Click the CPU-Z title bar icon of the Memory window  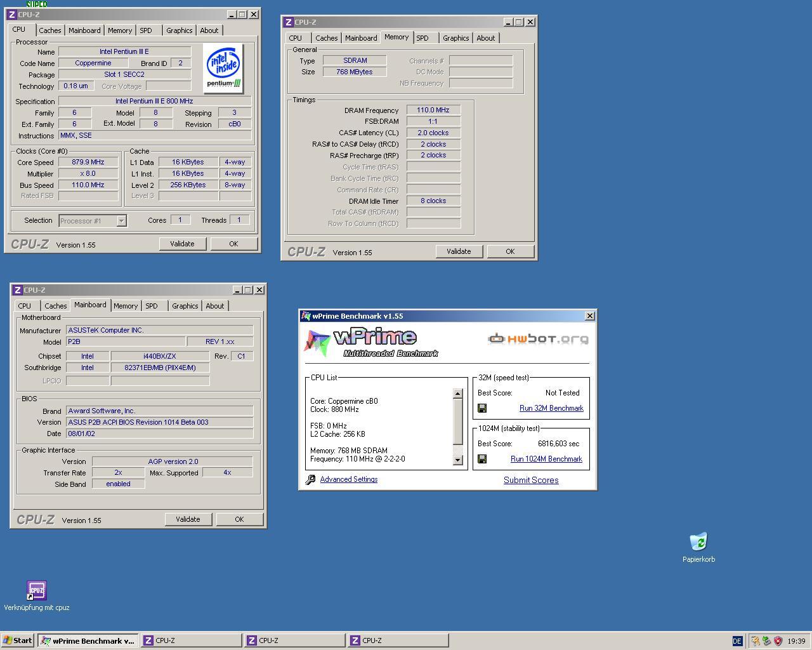point(289,22)
